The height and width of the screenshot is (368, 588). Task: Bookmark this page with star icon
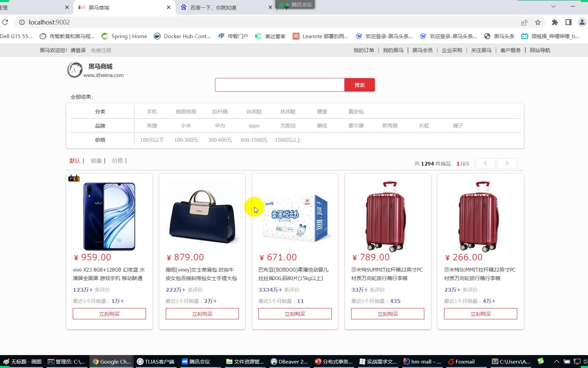[x=538, y=22]
